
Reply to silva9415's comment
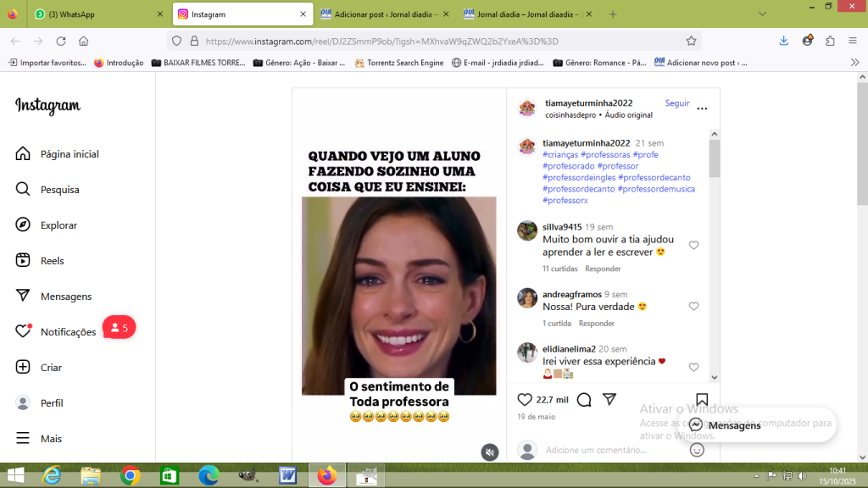point(603,269)
